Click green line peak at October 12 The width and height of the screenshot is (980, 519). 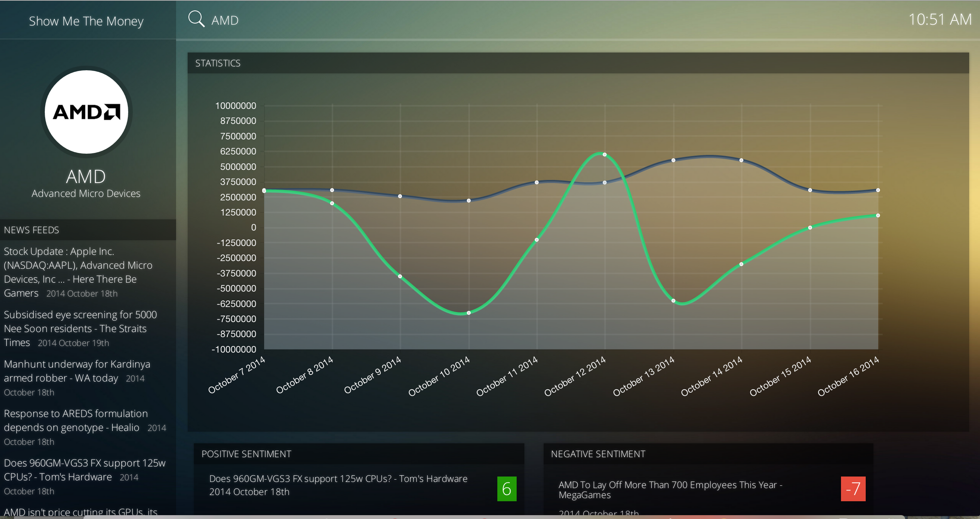(605, 154)
